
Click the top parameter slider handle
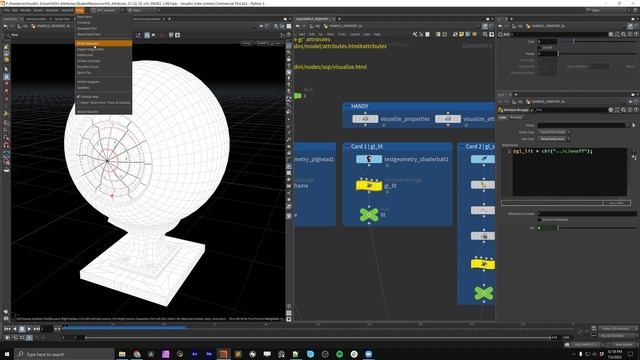coord(573,41)
